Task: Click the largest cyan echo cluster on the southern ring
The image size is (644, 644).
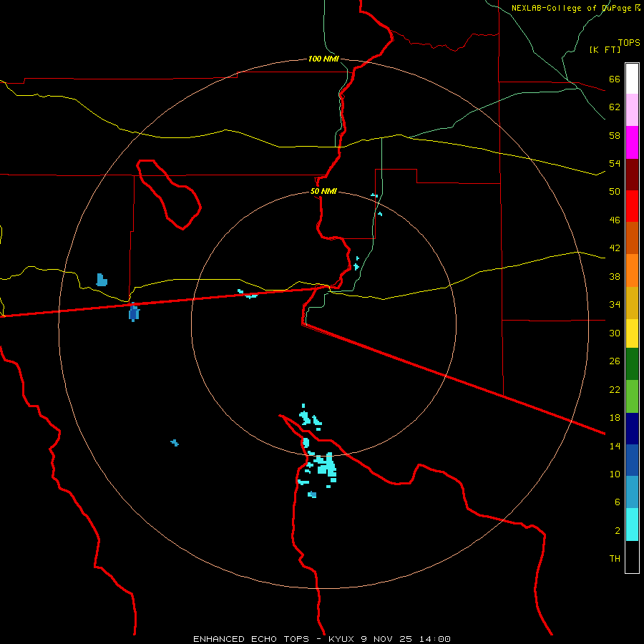Action: click(x=326, y=465)
